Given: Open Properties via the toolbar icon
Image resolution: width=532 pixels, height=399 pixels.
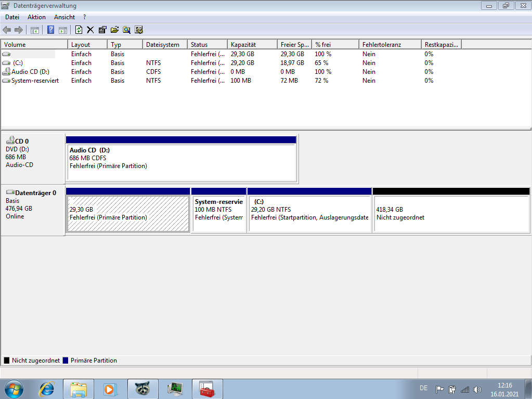Looking at the screenshot, I should coord(102,30).
